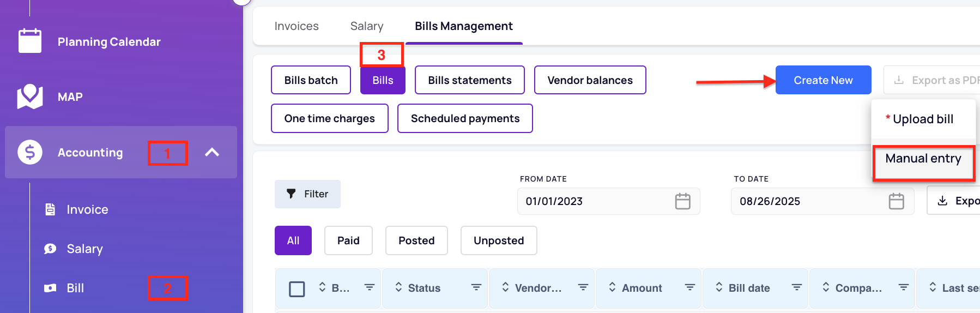Open Planning Calendar from sidebar icon
This screenshot has height=313, width=980.
[30, 41]
